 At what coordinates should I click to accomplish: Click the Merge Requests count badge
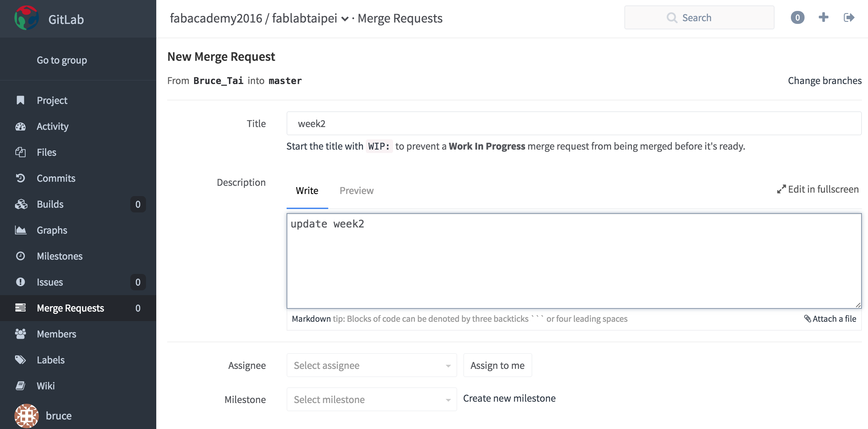138,308
